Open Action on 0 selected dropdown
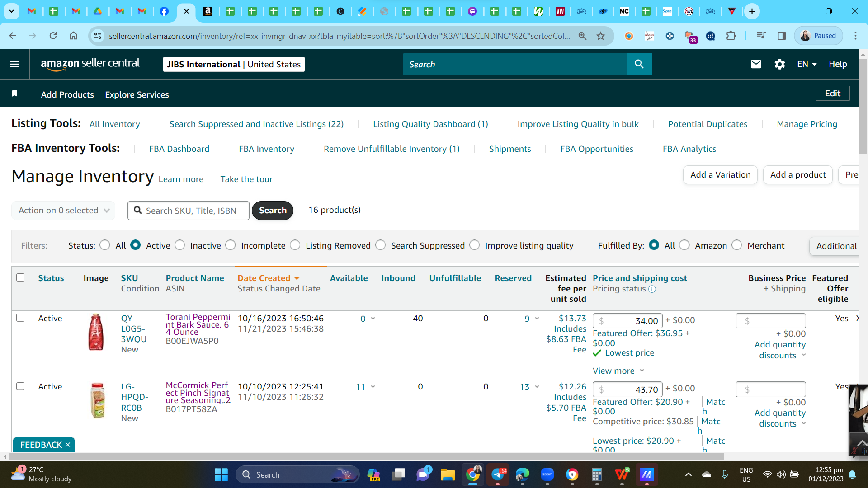Viewport: 868px width, 488px height. pos(63,211)
